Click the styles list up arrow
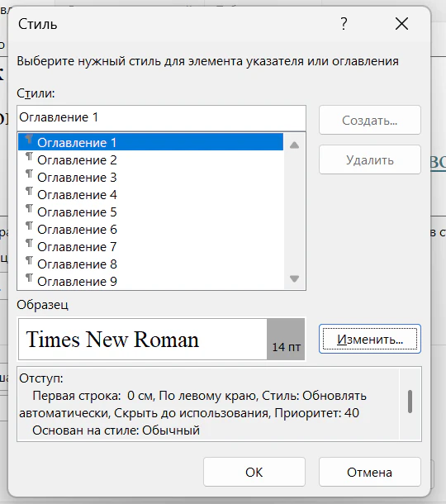 [294, 145]
